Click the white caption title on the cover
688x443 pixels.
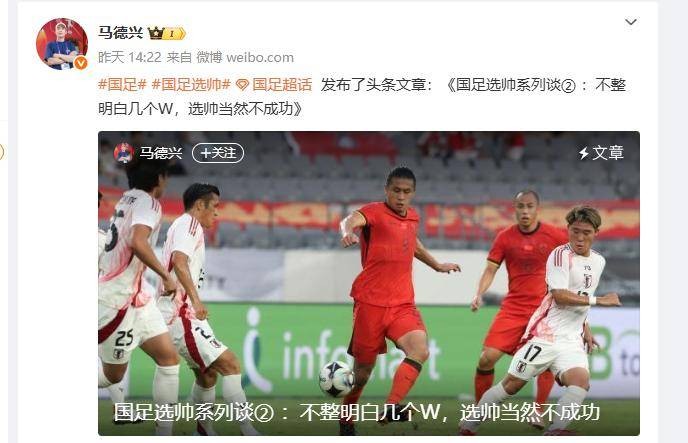coord(356,412)
